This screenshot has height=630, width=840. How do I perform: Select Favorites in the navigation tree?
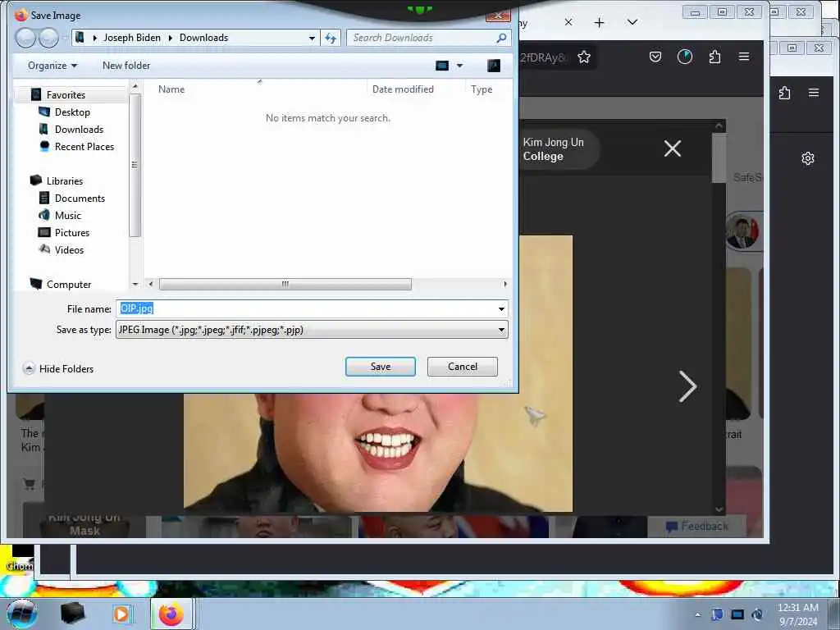[x=66, y=95]
